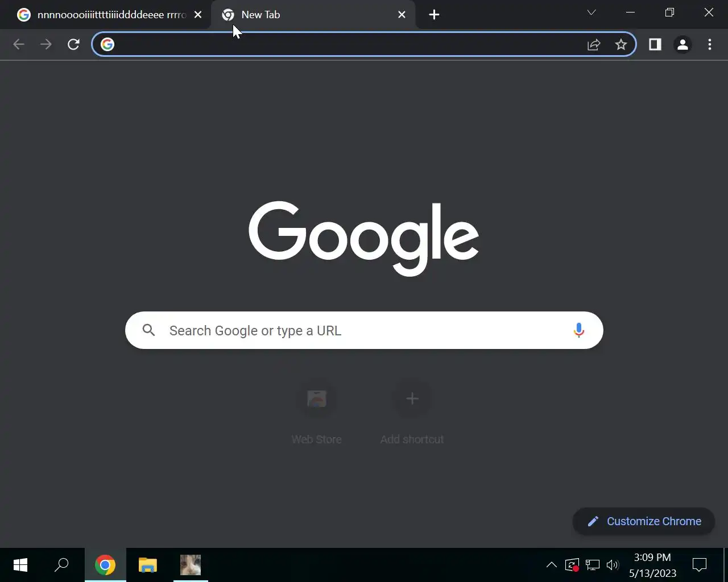
Task: Reload the current page
Action: point(73,44)
